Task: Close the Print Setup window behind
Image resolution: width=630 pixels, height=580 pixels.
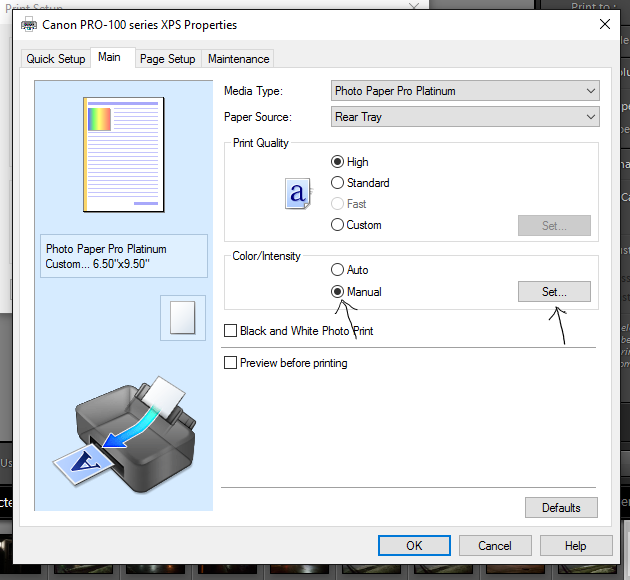Action: pyautogui.click(x=414, y=6)
